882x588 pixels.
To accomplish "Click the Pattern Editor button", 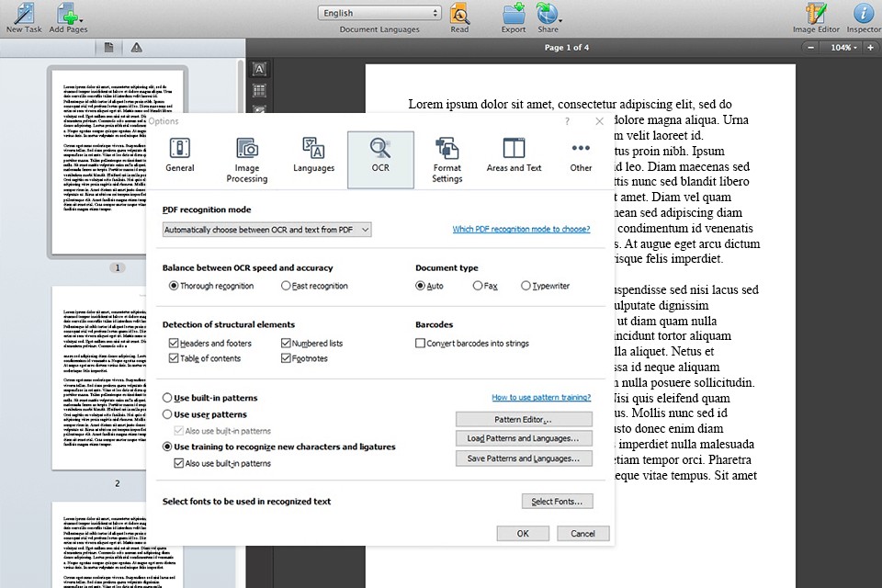I will pyautogui.click(x=524, y=420).
